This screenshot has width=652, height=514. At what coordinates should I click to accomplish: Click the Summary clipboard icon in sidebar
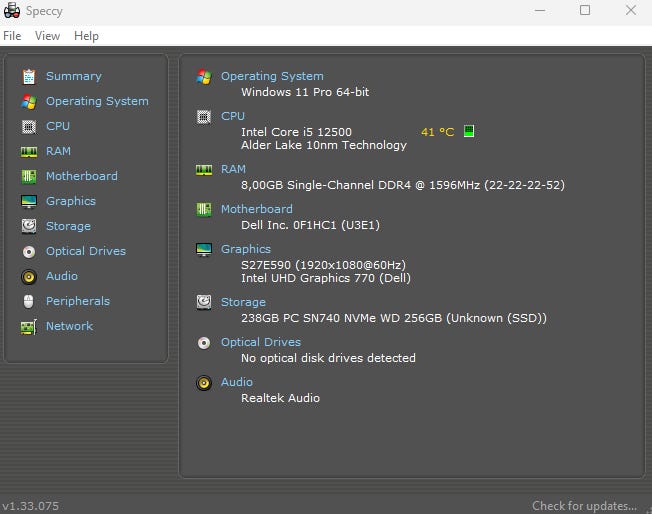28,76
